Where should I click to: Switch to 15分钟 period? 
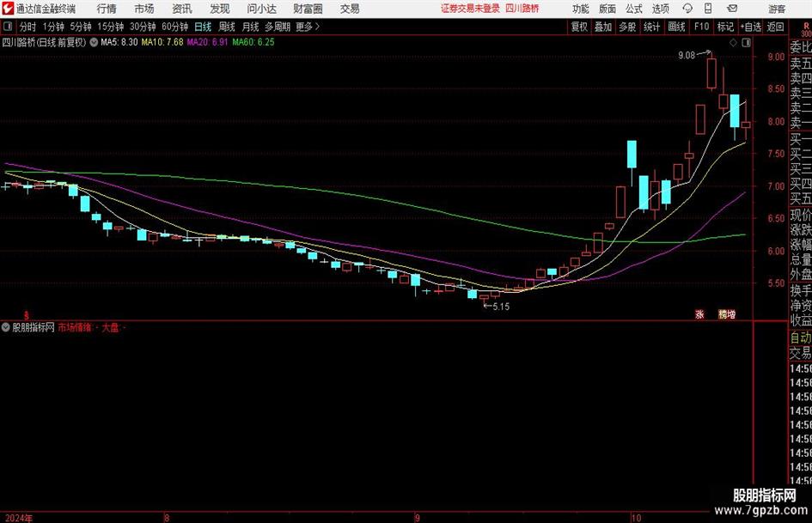pos(111,27)
